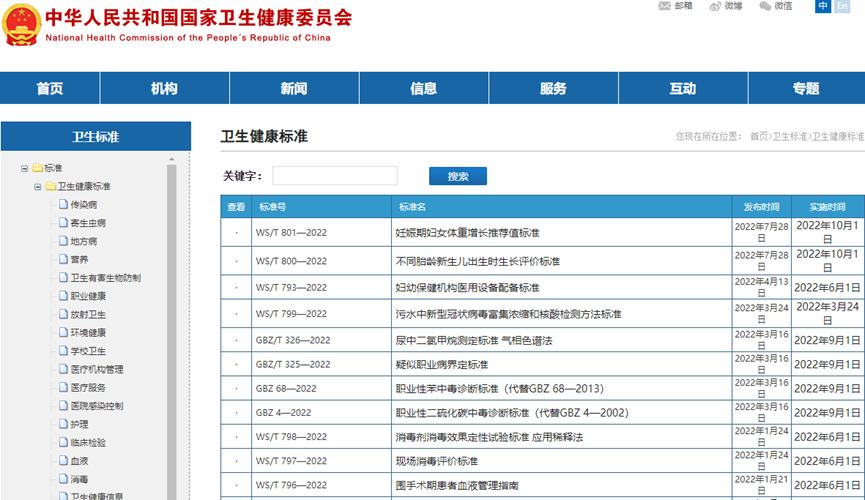This screenshot has height=500, width=865.
Task: Open the 新闻 navigation tab
Action: click(x=294, y=88)
